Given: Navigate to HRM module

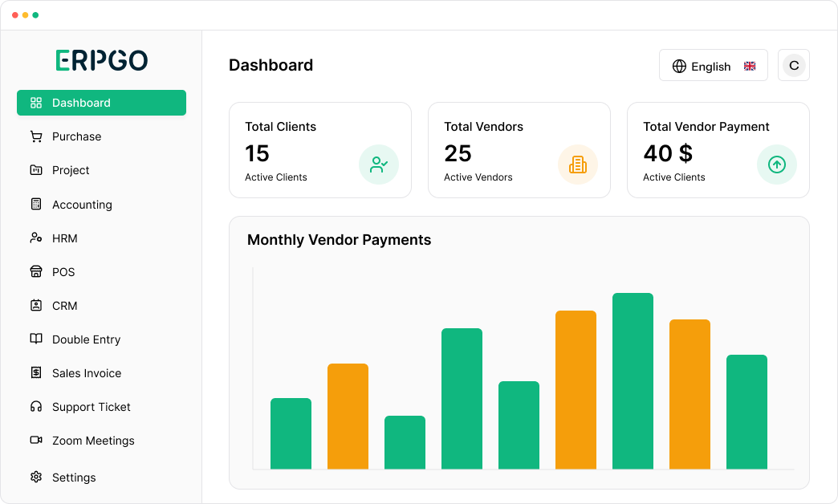Looking at the screenshot, I should pyautogui.click(x=102, y=238).
